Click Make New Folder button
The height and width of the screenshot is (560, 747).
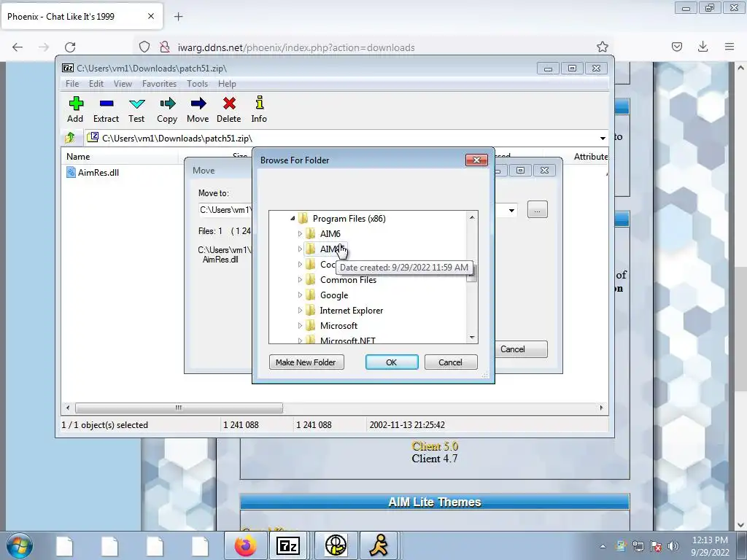306,362
